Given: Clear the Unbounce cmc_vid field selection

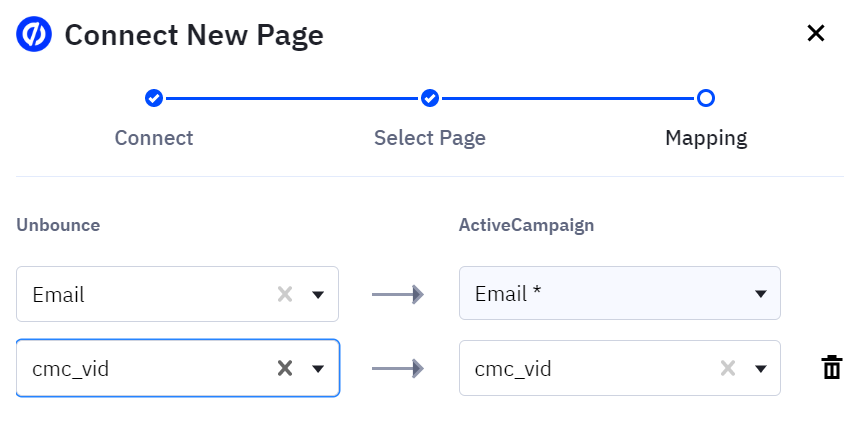Looking at the screenshot, I should tap(285, 368).
